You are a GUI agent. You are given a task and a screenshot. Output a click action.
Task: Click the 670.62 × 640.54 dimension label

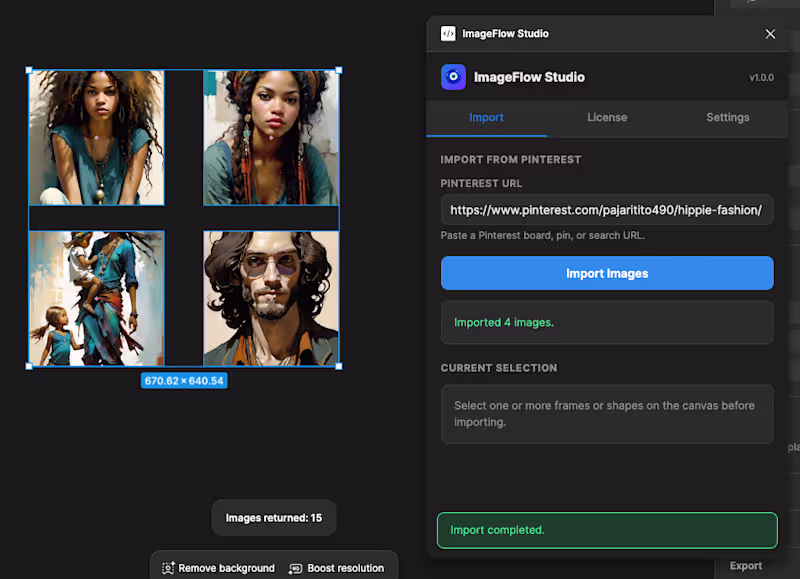[184, 381]
